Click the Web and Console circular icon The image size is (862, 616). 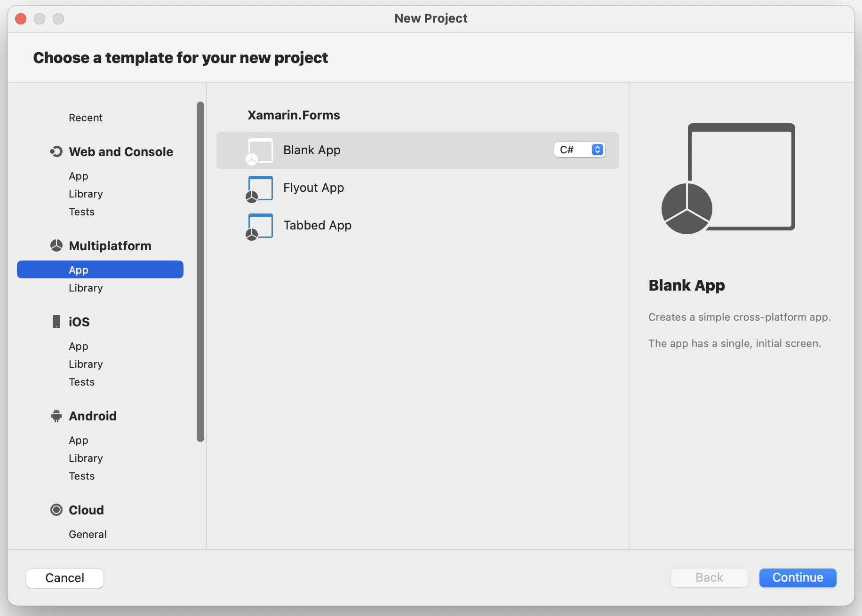[56, 151]
